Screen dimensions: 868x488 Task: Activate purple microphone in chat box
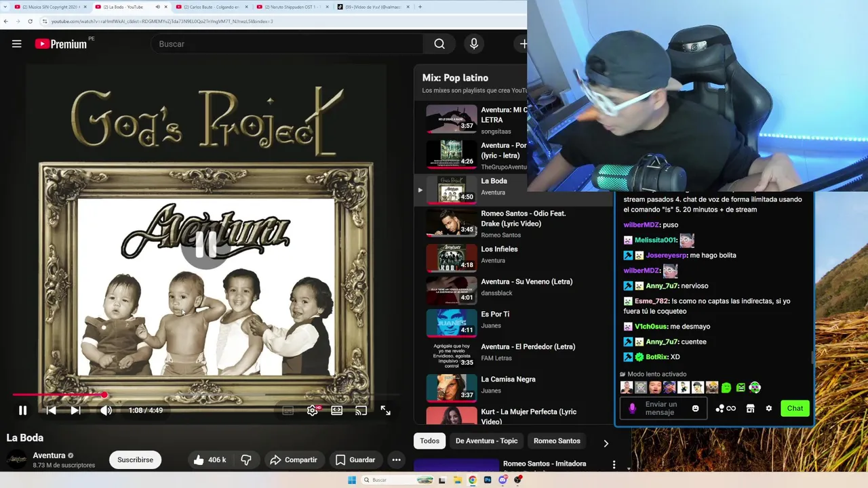pos(632,408)
